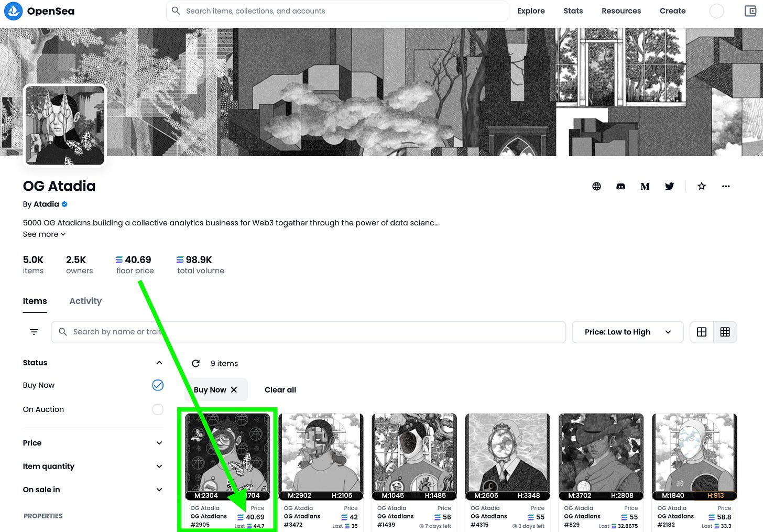
Task: Switch to the Items tab
Action: tap(35, 301)
